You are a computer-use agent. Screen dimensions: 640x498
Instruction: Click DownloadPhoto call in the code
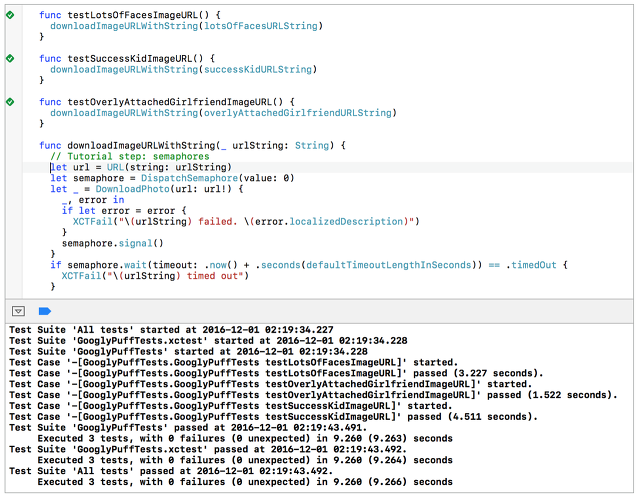point(133,189)
